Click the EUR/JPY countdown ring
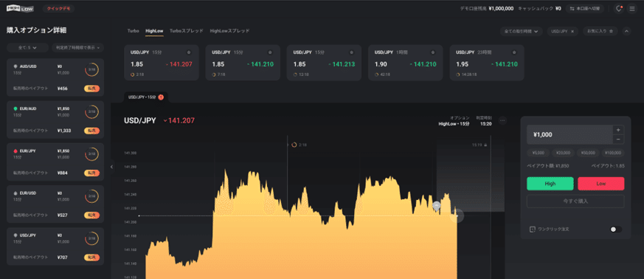Image resolution: width=644 pixels, height=279 pixels. (91, 154)
